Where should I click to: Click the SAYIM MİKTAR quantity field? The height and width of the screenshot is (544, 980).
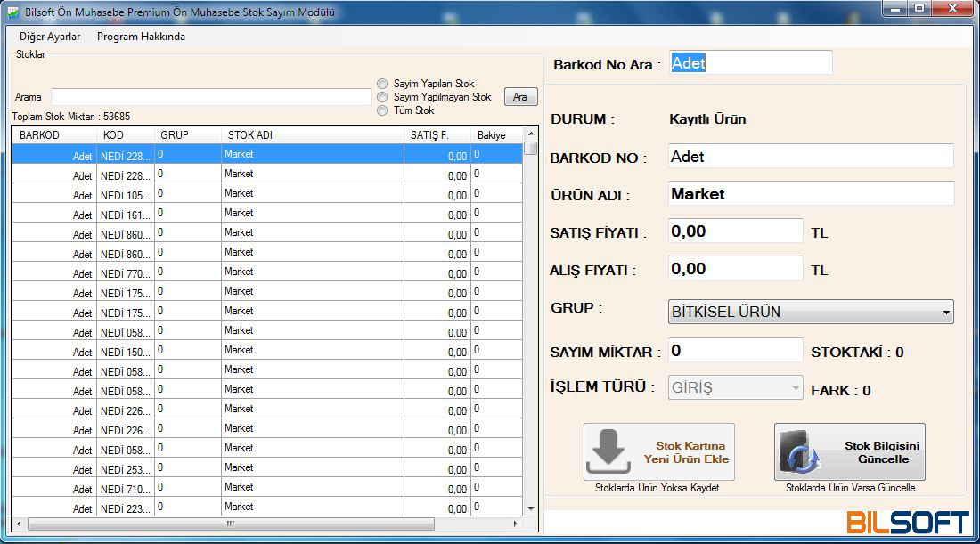(x=735, y=351)
